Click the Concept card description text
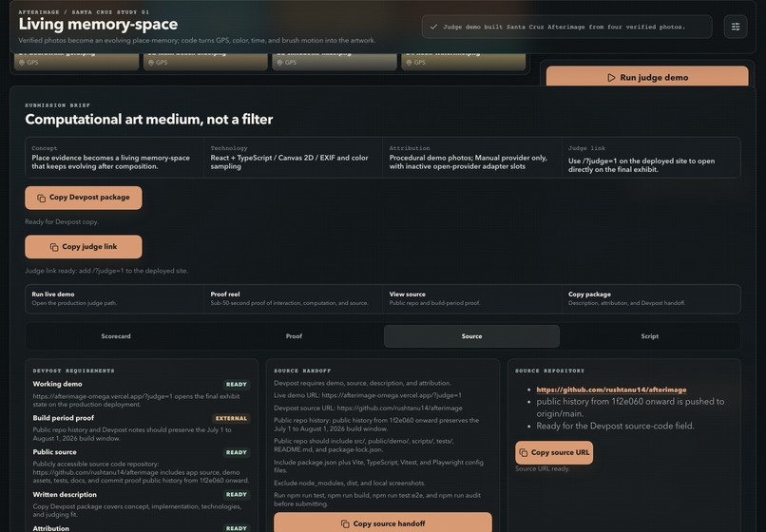The height and width of the screenshot is (532, 766). coord(110,162)
